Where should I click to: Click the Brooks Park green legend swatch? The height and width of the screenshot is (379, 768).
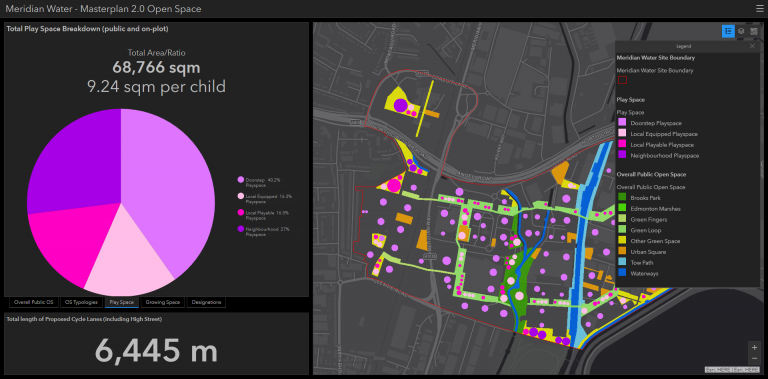[622, 198]
